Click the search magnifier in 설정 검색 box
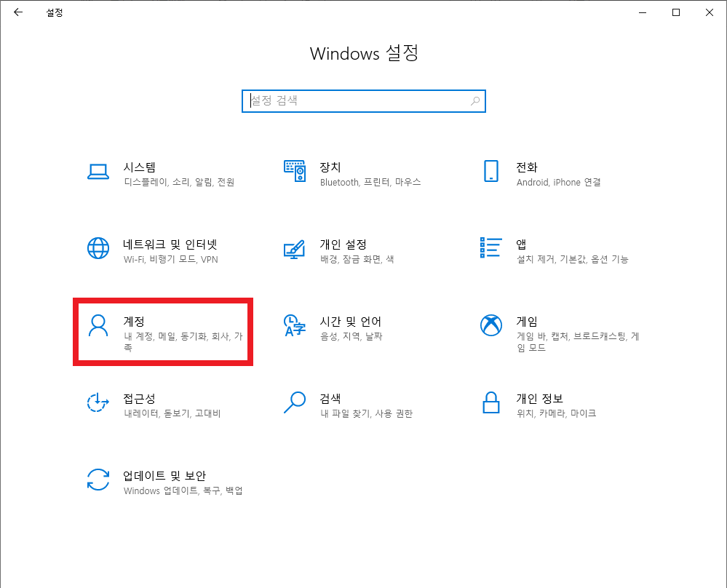Image resolution: width=727 pixels, height=588 pixels. tap(474, 100)
